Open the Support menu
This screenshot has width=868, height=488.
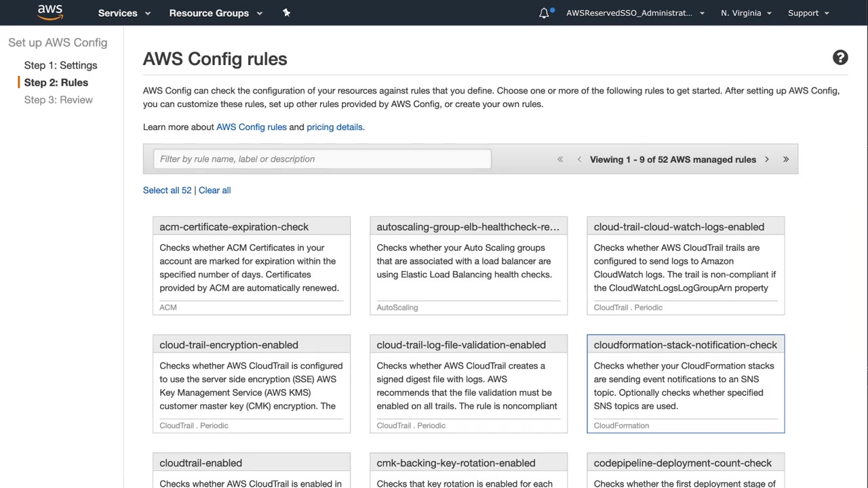(808, 13)
